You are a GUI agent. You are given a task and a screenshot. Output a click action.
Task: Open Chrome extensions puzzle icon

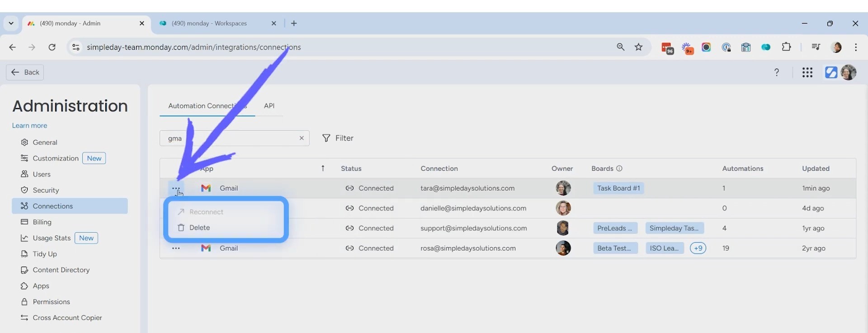tap(786, 47)
